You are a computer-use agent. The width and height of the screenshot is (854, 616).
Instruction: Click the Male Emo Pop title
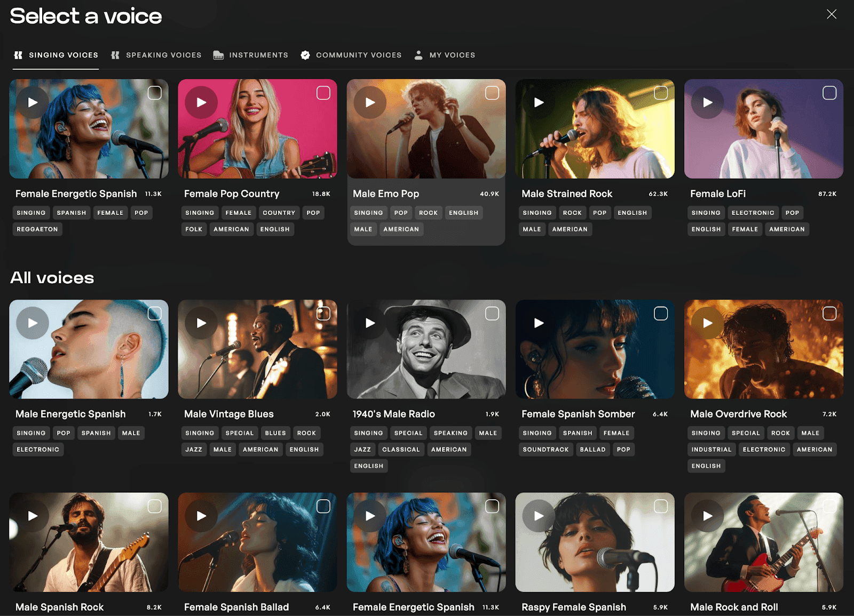(x=386, y=194)
